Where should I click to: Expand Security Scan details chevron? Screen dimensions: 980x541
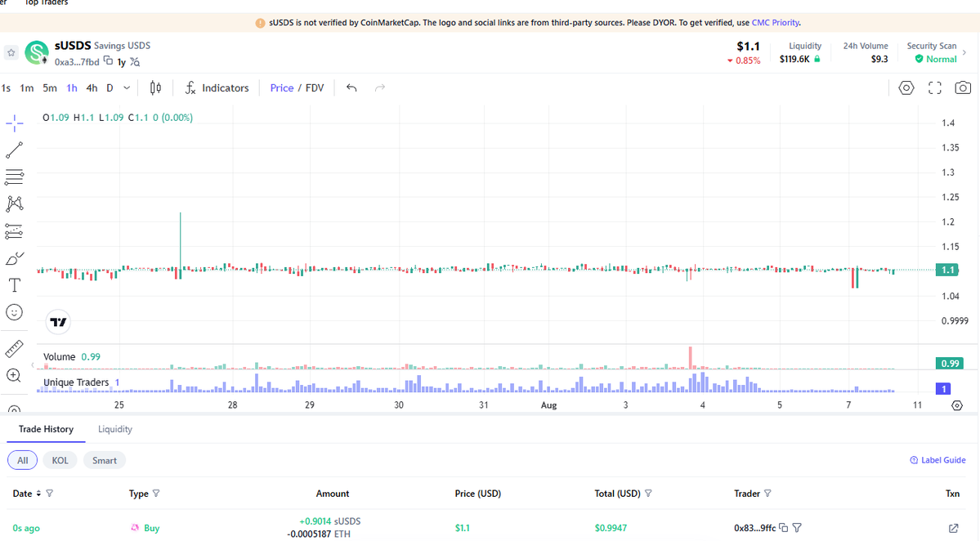964,52
